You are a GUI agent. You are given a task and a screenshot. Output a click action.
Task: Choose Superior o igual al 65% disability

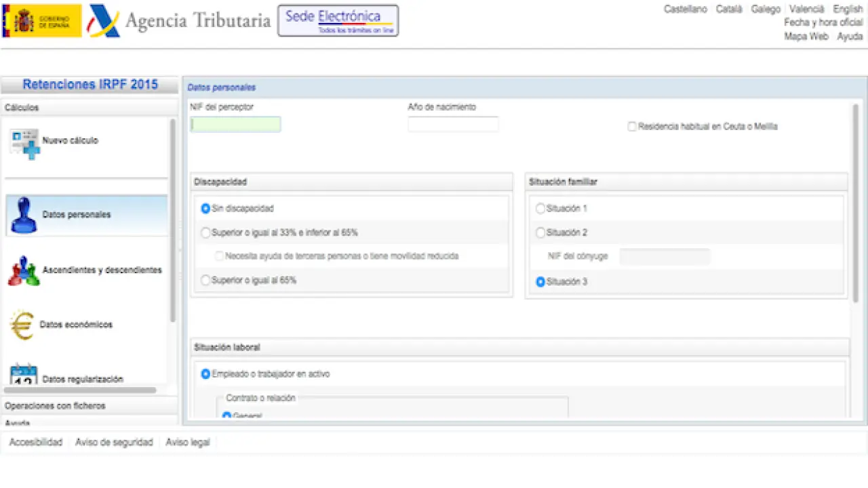205,280
